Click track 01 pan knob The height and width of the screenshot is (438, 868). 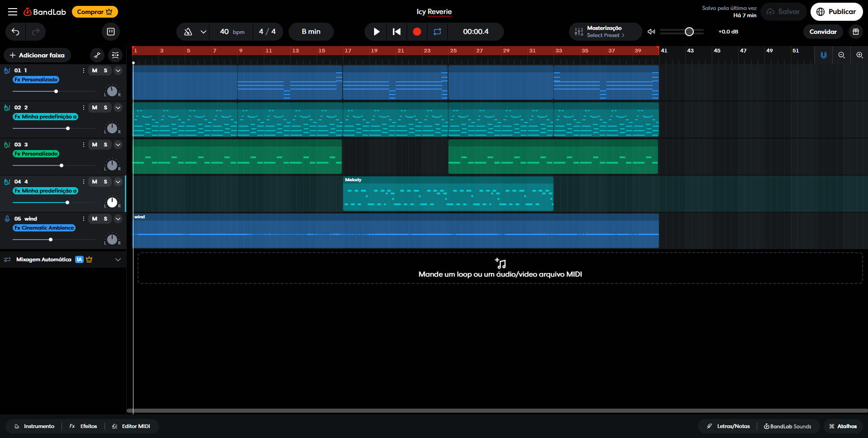pos(112,91)
